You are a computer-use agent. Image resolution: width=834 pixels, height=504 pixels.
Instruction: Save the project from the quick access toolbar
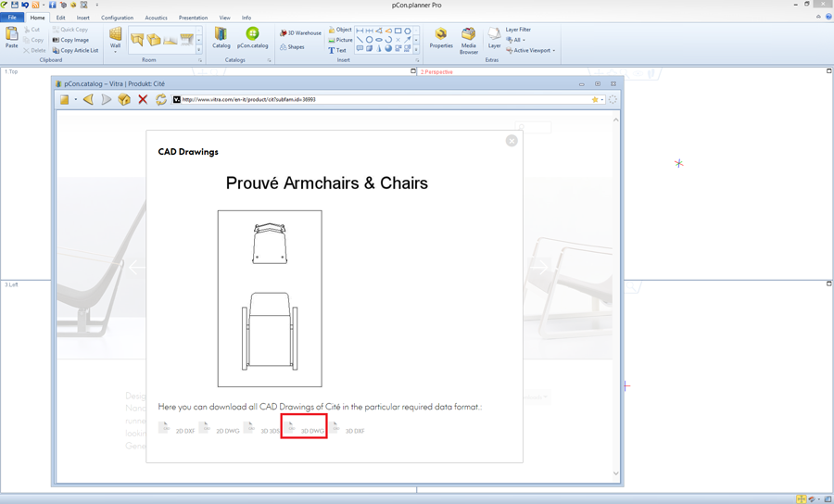click(14, 5)
